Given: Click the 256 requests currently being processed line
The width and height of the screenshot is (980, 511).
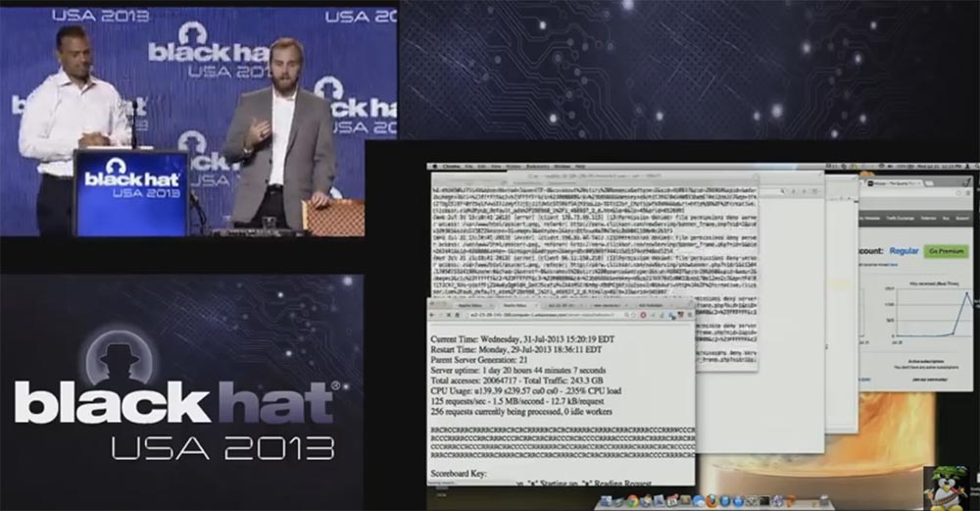Looking at the screenshot, I should tap(521, 412).
